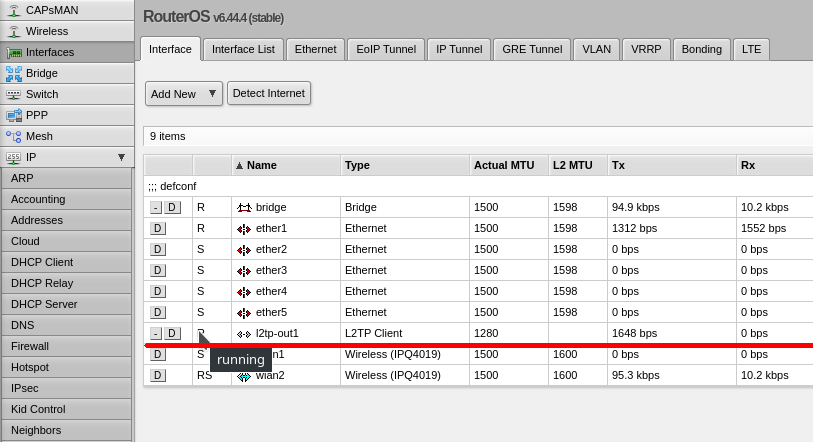
Task: Open the ether1 interface name link
Action: [x=271, y=228]
